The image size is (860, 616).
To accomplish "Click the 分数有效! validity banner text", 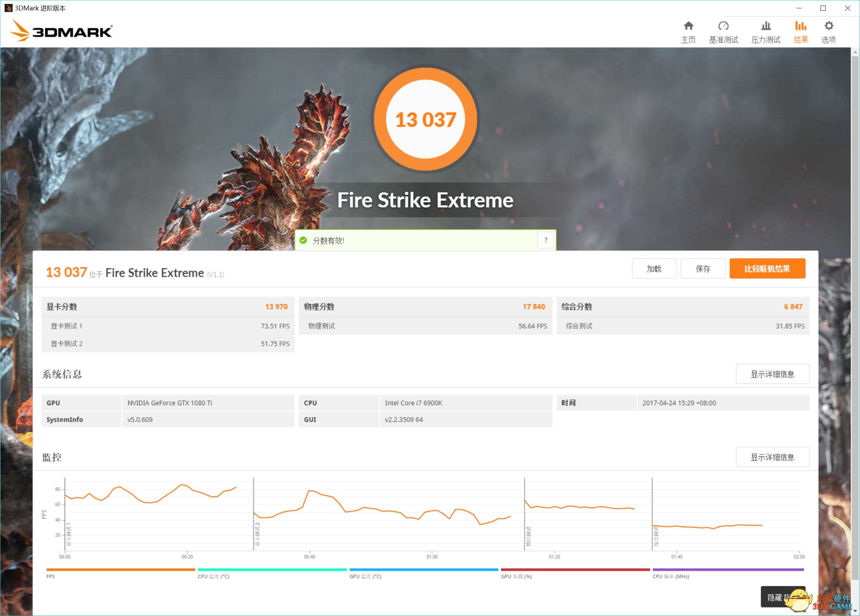I will (328, 240).
